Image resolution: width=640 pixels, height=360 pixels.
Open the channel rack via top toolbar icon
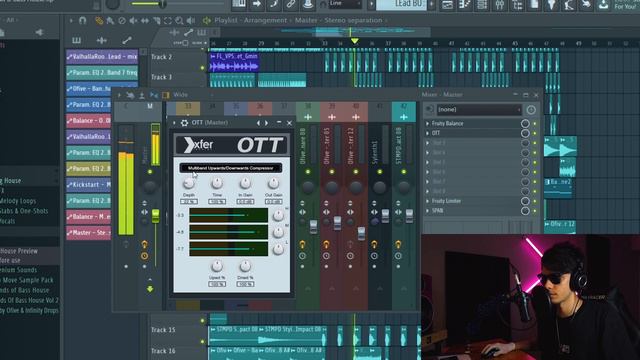482,4
